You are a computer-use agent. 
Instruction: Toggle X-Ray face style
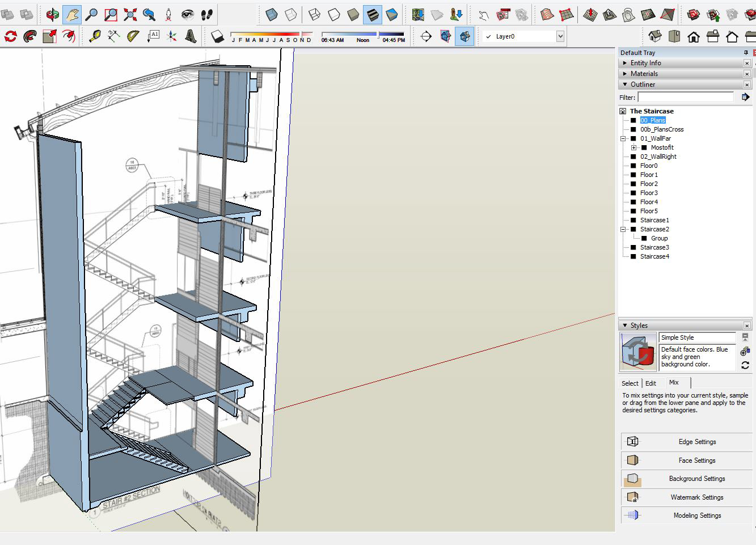click(x=272, y=15)
